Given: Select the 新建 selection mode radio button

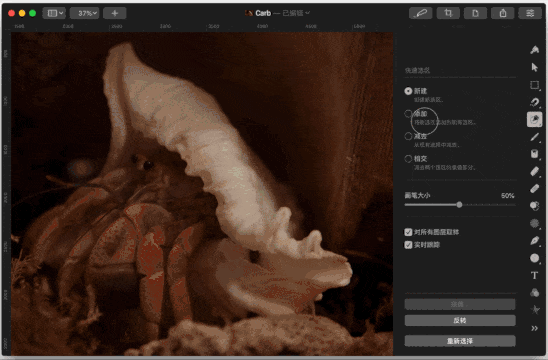Looking at the screenshot, I should click(x=408, y=91).
